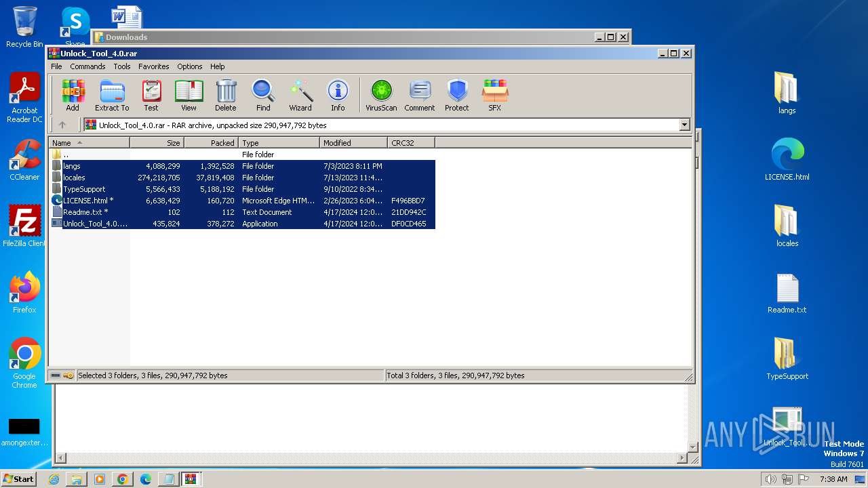868x488 pixels.
Task: Open the View file tool
Action: click(189, 95)
